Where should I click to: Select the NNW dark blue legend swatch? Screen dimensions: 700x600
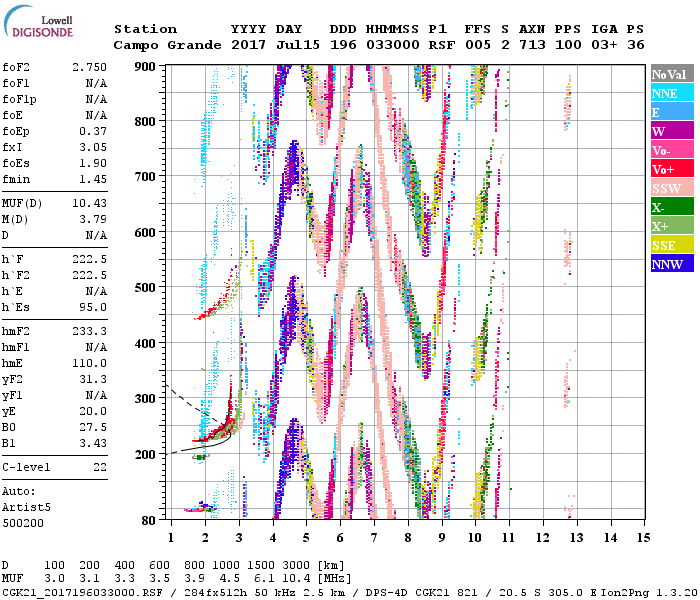tap(671, 264)
